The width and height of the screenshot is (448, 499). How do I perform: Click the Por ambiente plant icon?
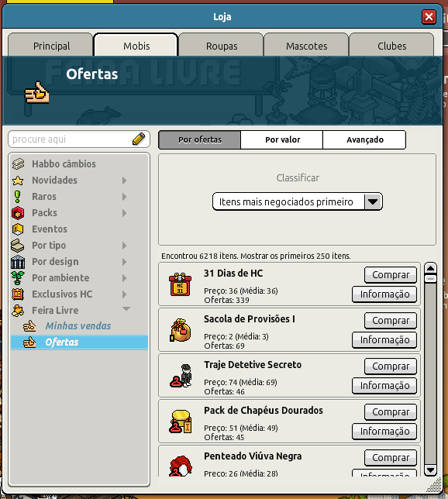(18, 278)
